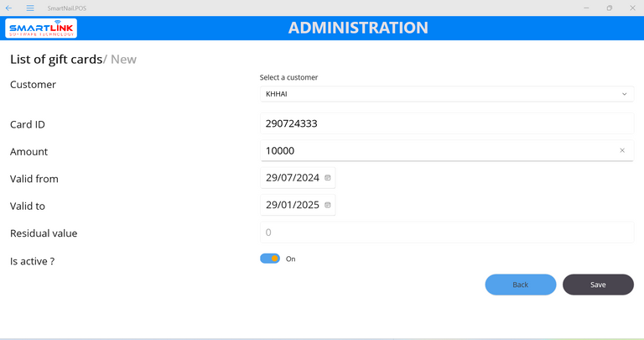Go to List of gift cards breadcrumb

coord(55,60)
